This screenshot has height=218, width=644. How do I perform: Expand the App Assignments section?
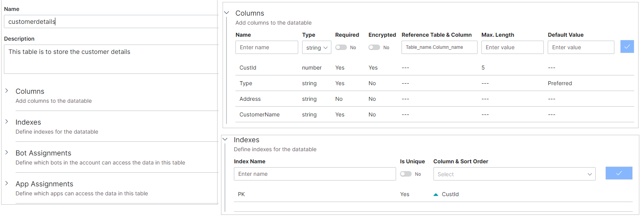(7, 183)
